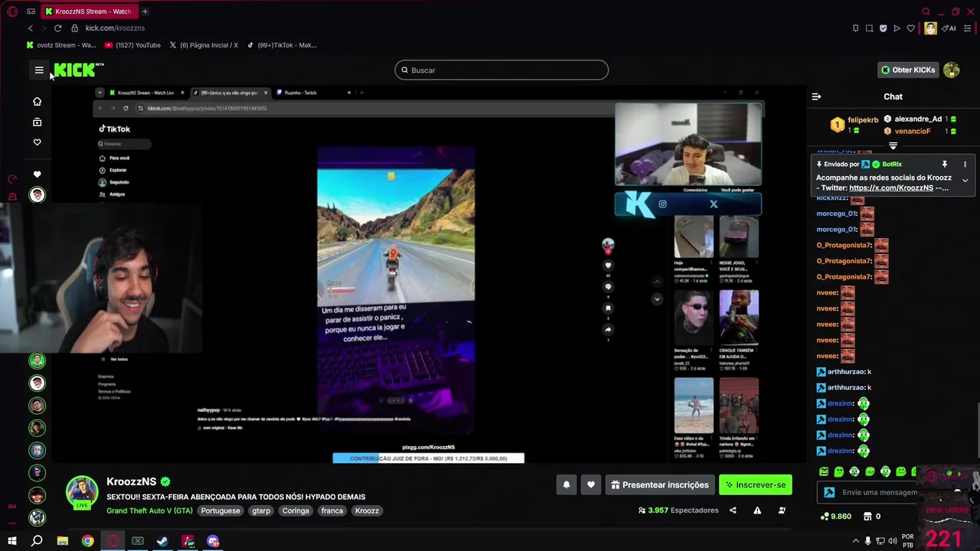Open Discord from taskbar
Image resolution: width=980 pixels, height=551 pixels.
pyautogui.click(x=213, y=541)
